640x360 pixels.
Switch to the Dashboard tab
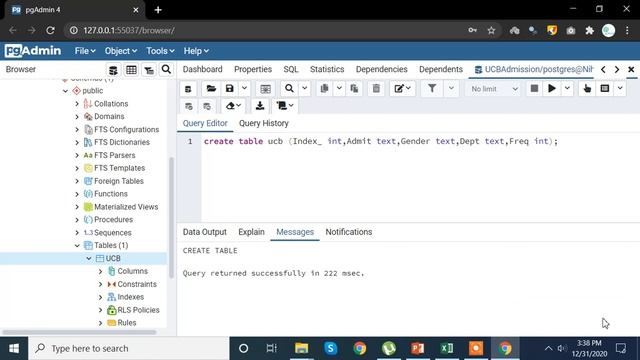click(202, 69)
